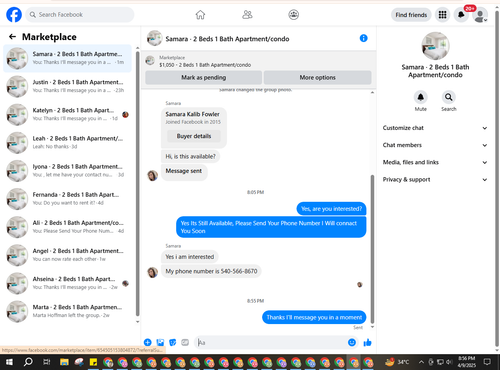Image resolution: width=500 pixels, height=370 pixels.
Task: Open the Iyona conversation
Action: [68, 171]
